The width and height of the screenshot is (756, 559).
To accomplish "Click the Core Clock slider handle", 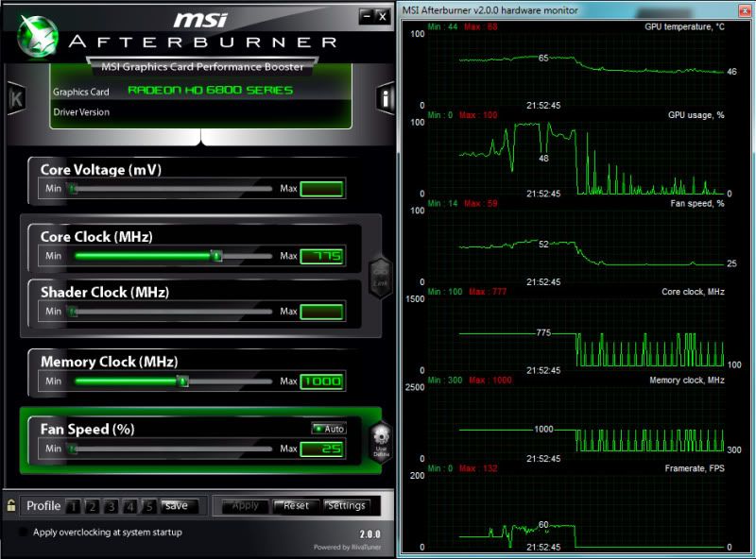I will tap(216, 256).
